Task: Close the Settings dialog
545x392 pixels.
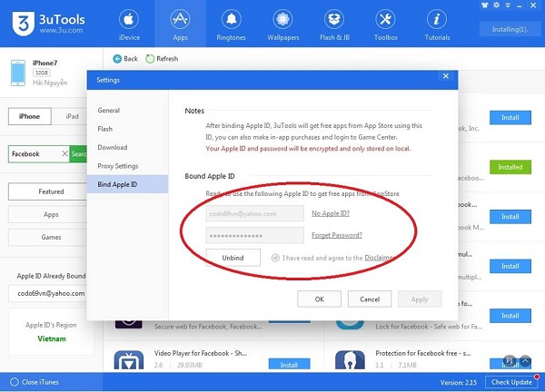Action: 446,76
